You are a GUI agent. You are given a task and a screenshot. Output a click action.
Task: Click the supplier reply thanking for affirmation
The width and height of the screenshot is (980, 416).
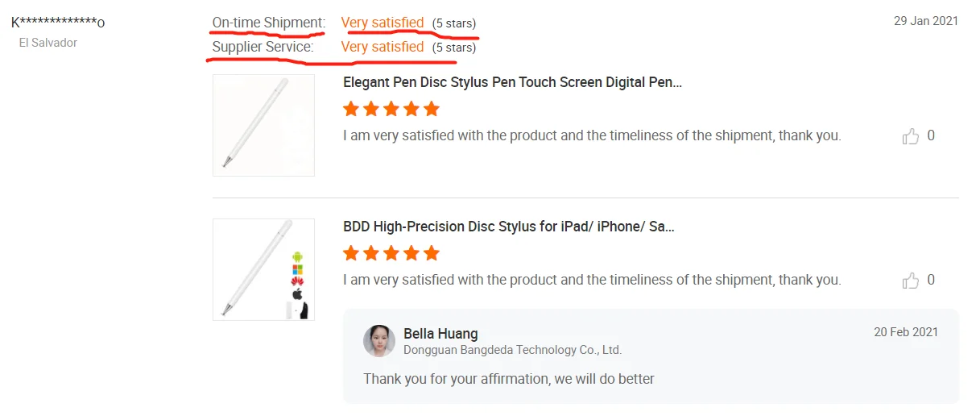pyautogui.click(x=508, y=379)
